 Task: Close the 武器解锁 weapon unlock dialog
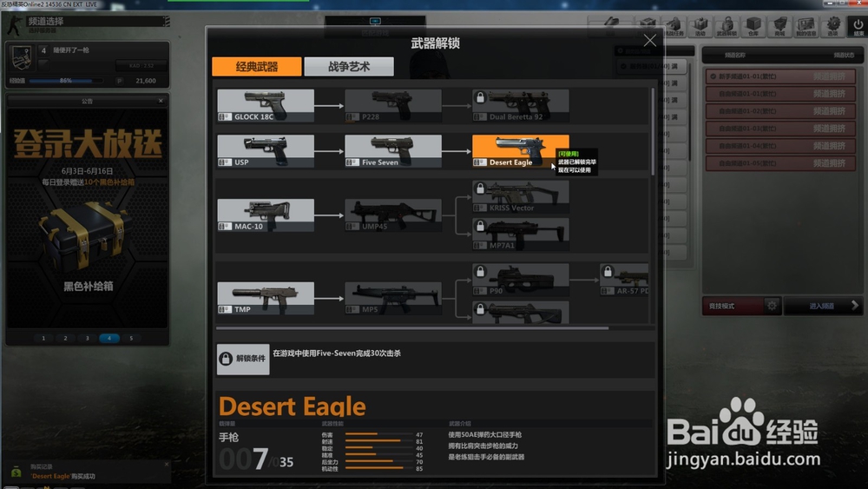click(x=649, y=41)
